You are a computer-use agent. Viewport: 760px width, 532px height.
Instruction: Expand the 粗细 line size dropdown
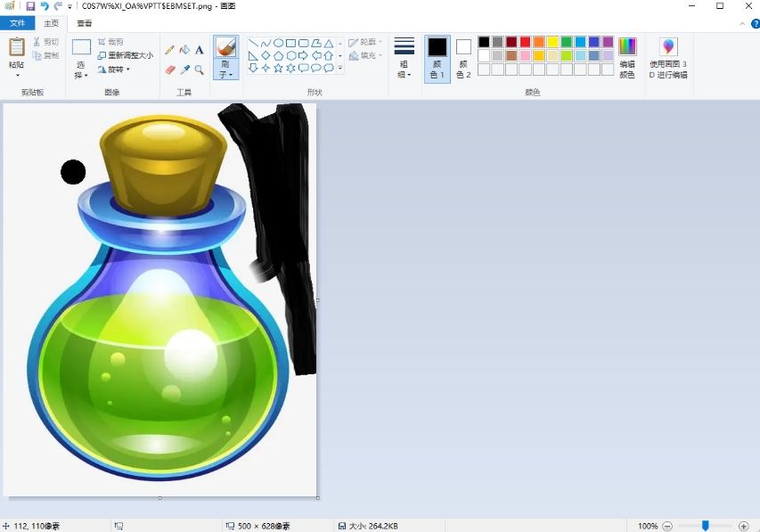tap(404, 59)
